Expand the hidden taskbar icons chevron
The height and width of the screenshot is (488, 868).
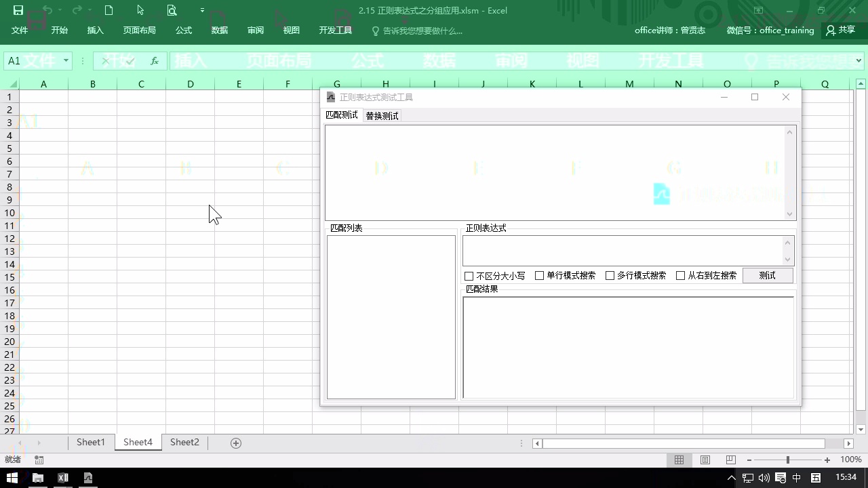[731, 478]
